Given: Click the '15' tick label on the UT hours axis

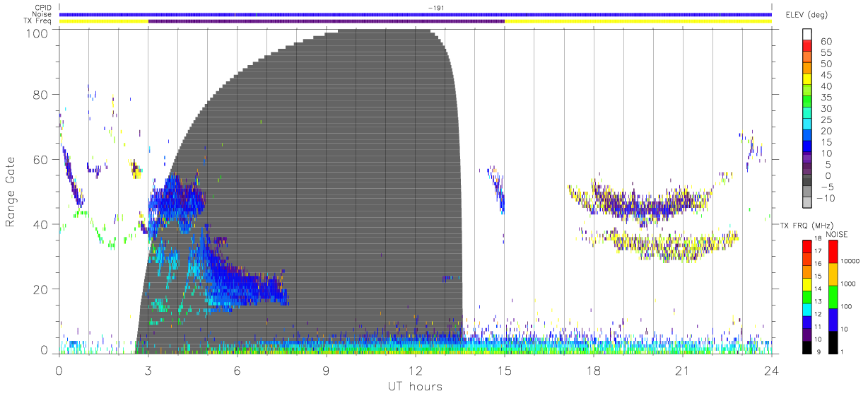Looking at the screenshot, I should (x=504, y=370).
